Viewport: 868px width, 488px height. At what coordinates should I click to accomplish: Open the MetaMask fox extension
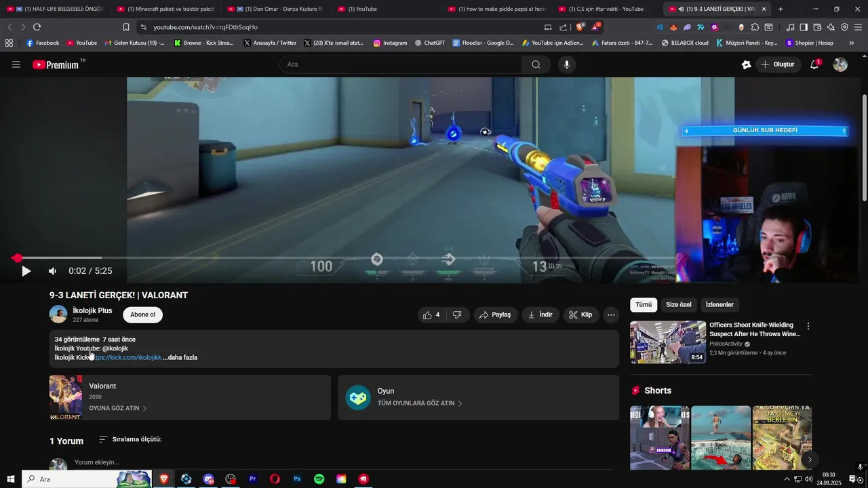(673, 27)
